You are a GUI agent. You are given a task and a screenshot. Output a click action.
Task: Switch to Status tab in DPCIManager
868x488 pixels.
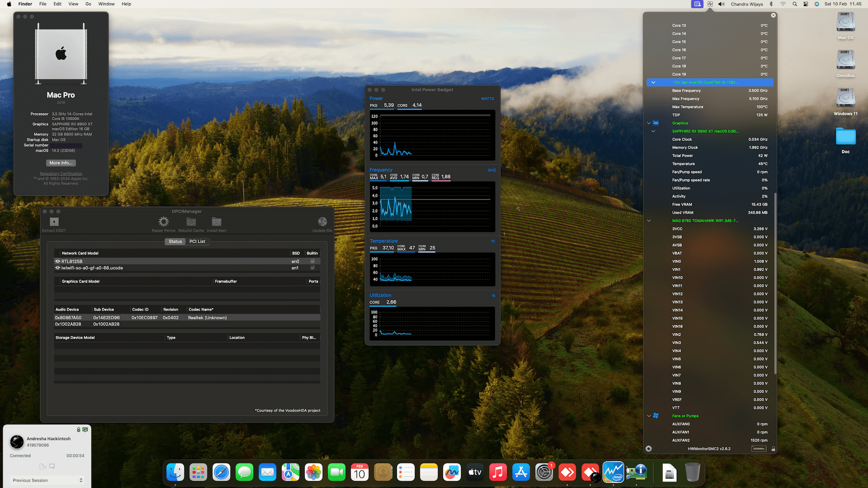pos(175,242)
